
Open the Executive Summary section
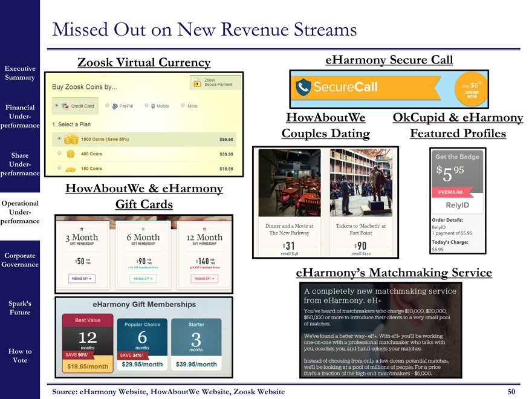click(20, 73)
